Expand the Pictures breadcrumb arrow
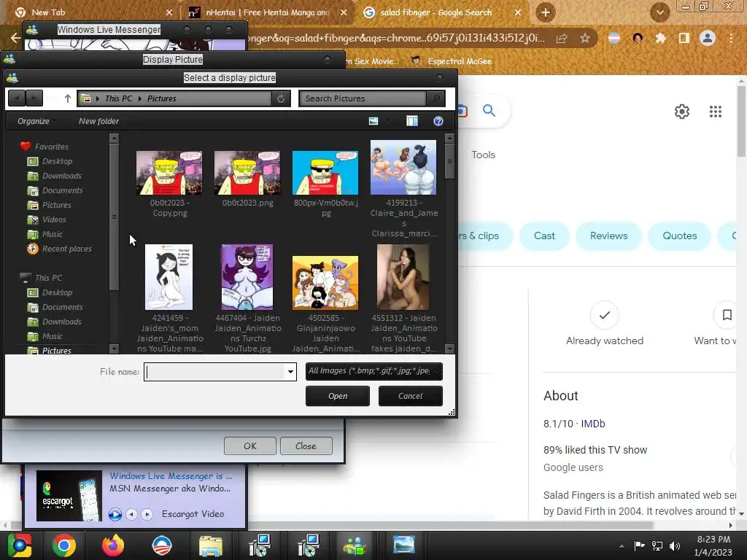The image size is (747, 560). pos(140,98)
